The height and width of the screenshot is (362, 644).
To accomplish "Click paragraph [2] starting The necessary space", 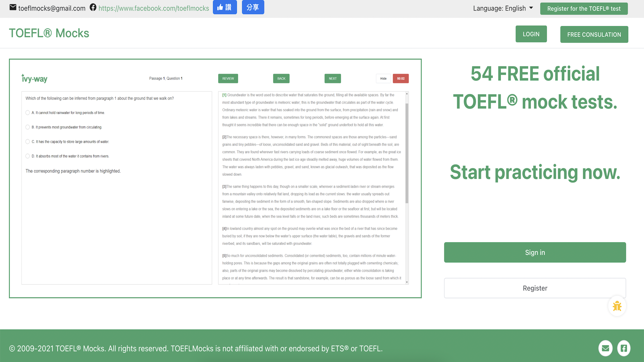I will coord(312,156).
